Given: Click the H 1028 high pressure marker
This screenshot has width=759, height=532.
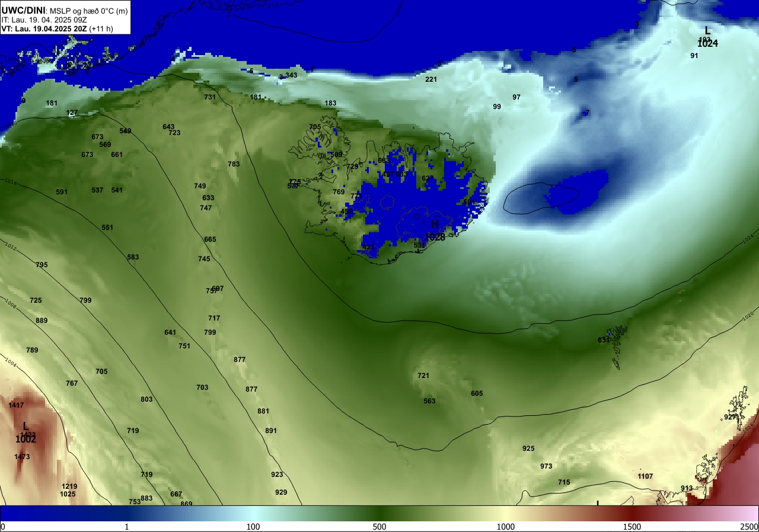Looking at the screenshot, I should point(435,230).
